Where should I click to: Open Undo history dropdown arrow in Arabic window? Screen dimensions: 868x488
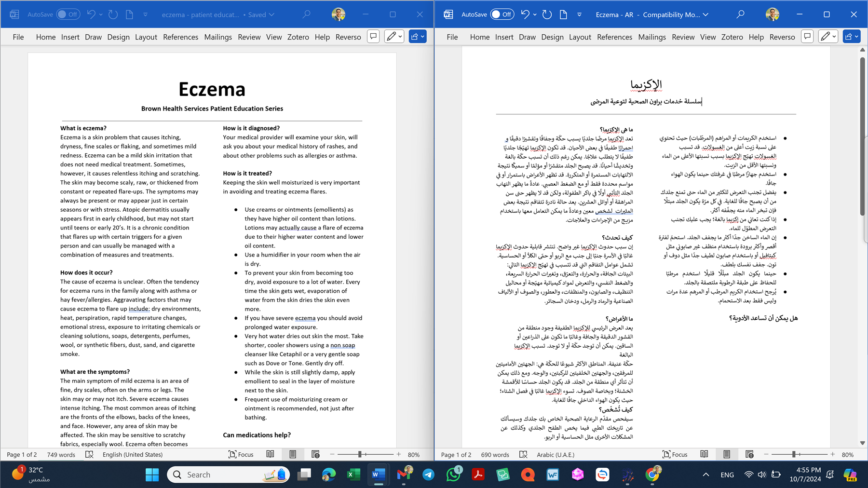click(x=535, y=15)
